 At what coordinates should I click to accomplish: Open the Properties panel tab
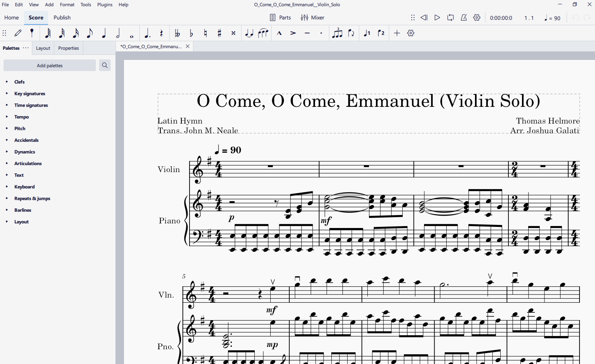coord(68,48)
